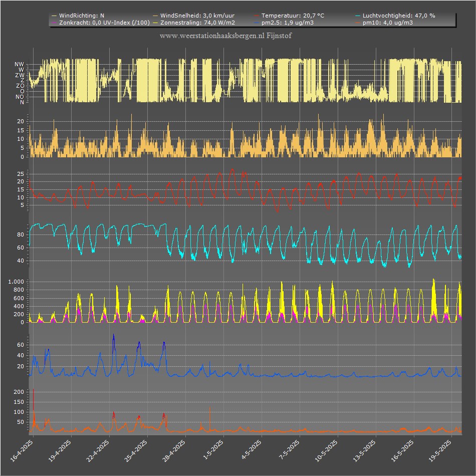This screenshot has height=476, width=476.
Task: Click the red Temperatuur legend line marker
Action: click(x=257, y=16)
